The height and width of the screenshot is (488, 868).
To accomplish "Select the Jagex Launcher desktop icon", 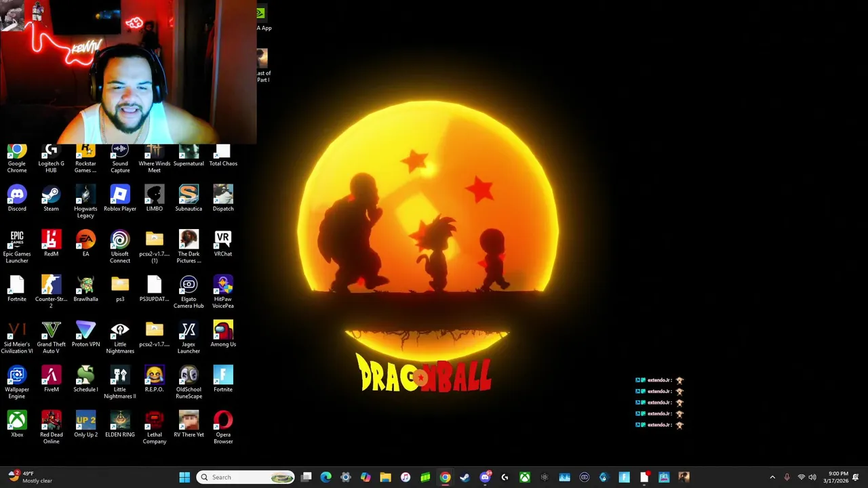I will point(189,337).
